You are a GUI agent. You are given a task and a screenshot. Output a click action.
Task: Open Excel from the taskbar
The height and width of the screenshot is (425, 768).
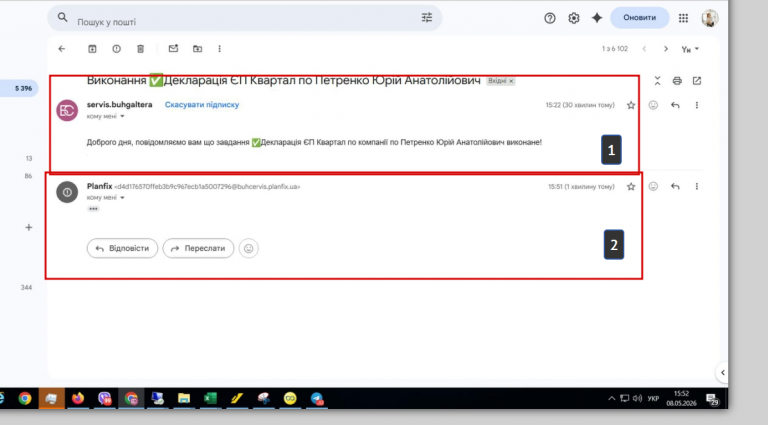(210, 399)
